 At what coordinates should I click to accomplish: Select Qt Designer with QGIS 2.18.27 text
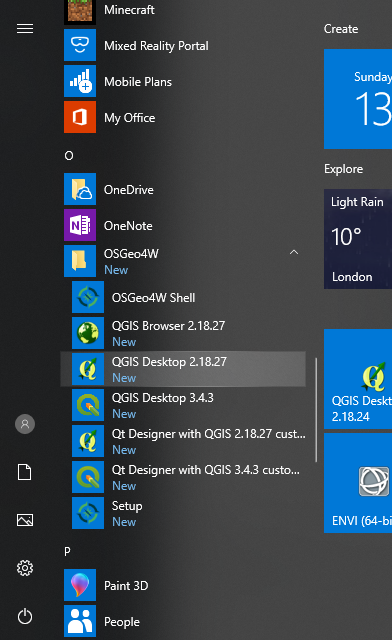pyautogui.click(x=209, y=433)
